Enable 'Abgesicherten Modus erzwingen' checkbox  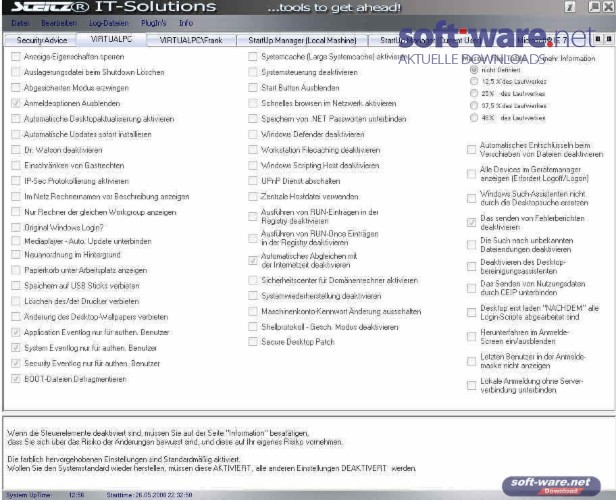pos(16,88)
